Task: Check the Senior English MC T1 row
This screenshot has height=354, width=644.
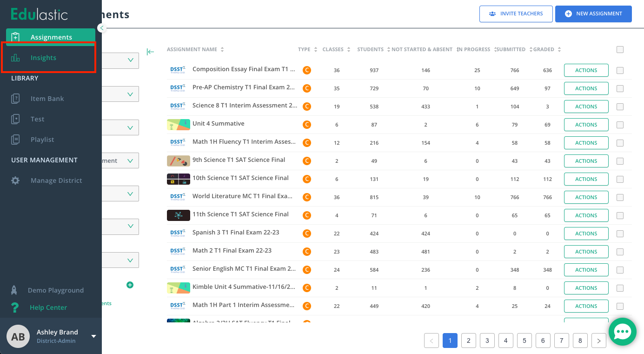Action: [x=620, y=270]
